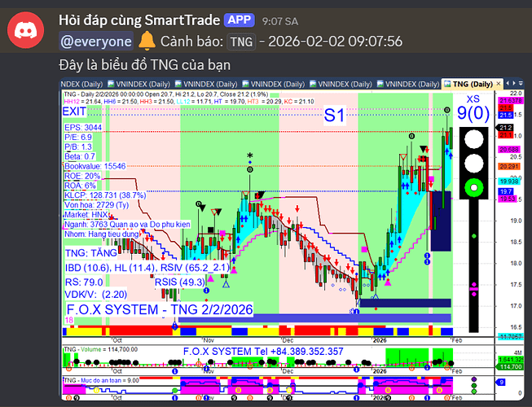Click the 'F.O.X SYSTEM Tel +84.389.352.357' text

pos(263,352)
